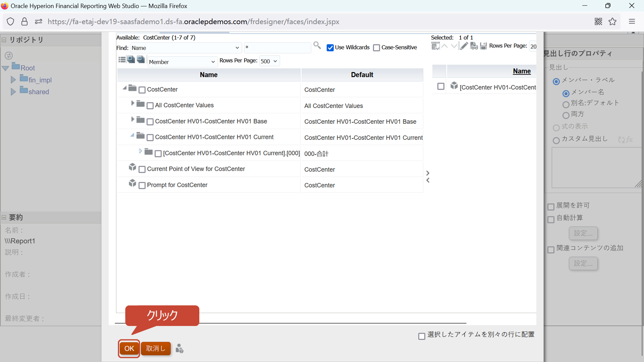The height and width of the screenshot is (362, 644).
Task: Click the Default column header
Action: tap(362, 75)
